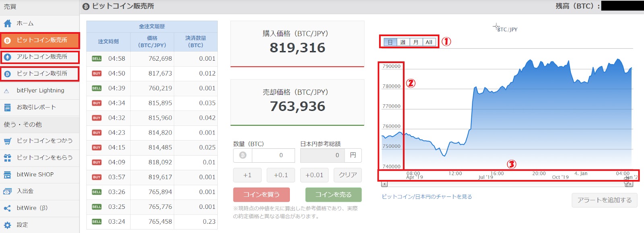Viewport: 644px width, 233px height.
Task: Open ビットコイン取引所 menu item
Action: [39, 74]
